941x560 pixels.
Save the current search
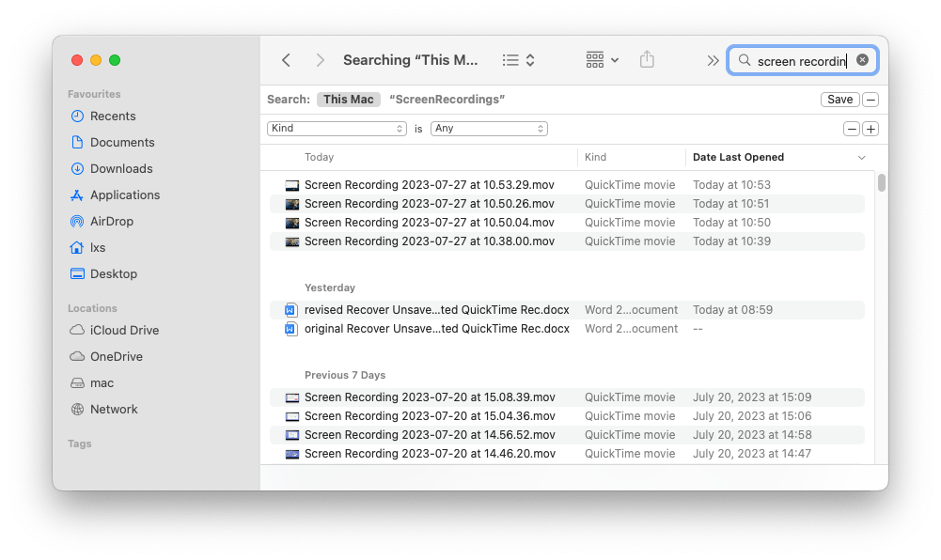tap(839, 99)
